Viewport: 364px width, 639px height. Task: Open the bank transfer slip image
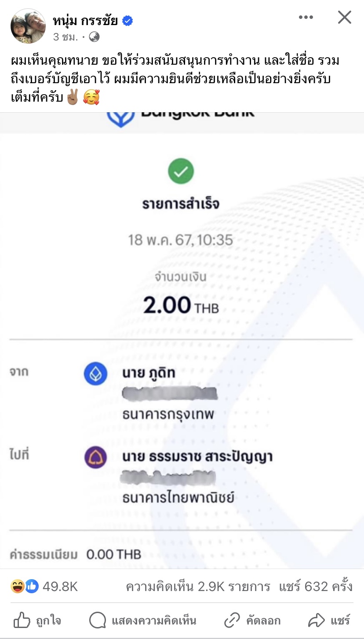pos(182,340)
